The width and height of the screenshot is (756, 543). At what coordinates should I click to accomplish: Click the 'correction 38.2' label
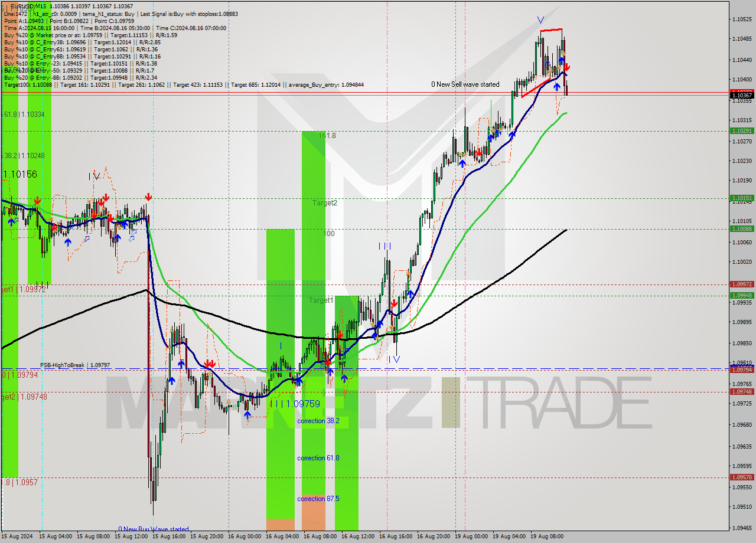coord(318,421)
